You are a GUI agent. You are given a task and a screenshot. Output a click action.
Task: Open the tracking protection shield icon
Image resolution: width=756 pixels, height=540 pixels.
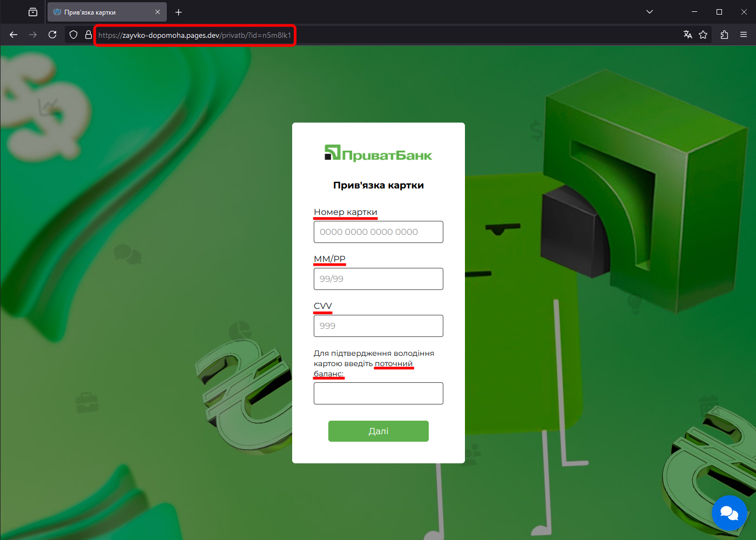pos(73,35)
